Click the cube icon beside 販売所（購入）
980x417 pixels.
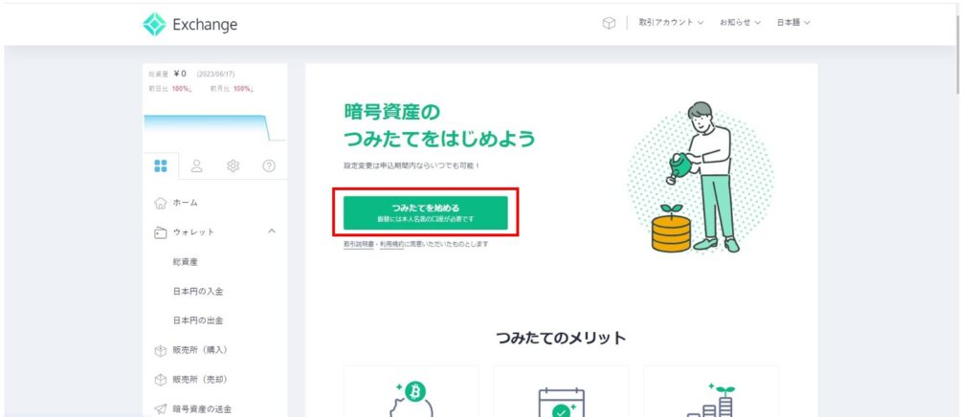pos(161,351)
